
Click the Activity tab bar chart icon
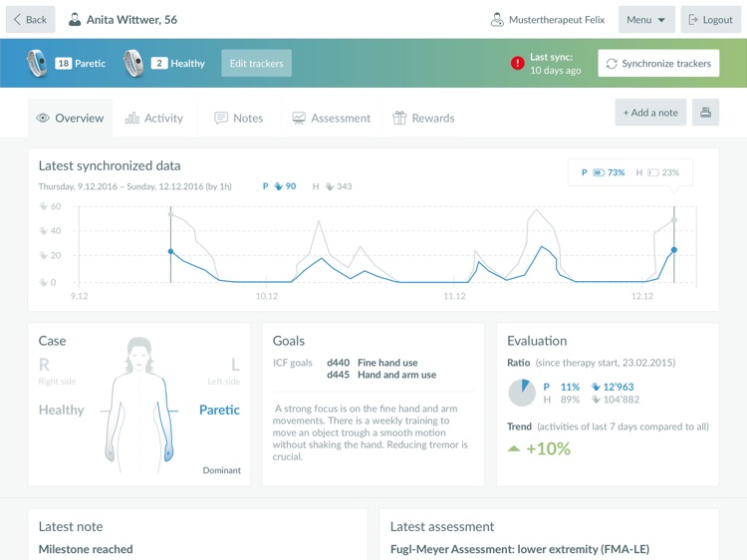click(x=131, y=118)
